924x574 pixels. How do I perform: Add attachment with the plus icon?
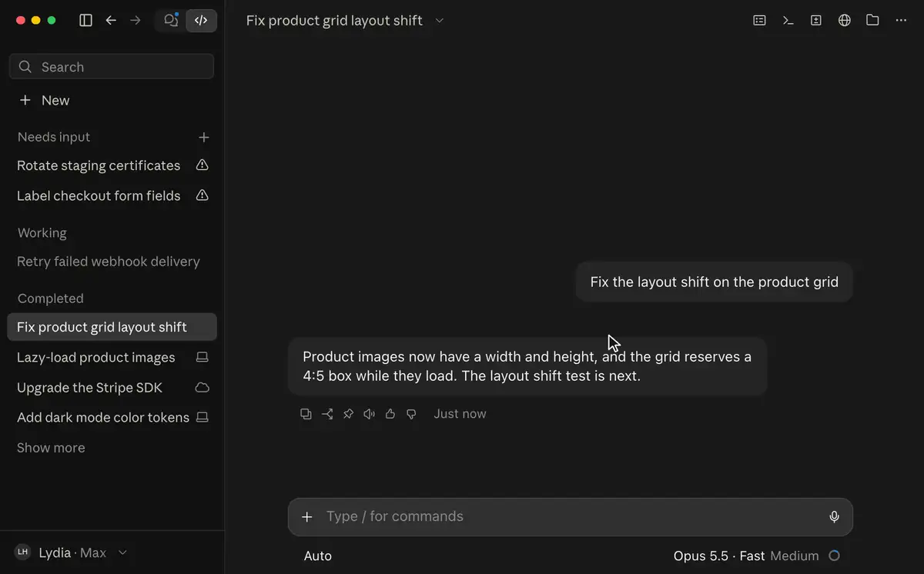[x=307, y=517]
